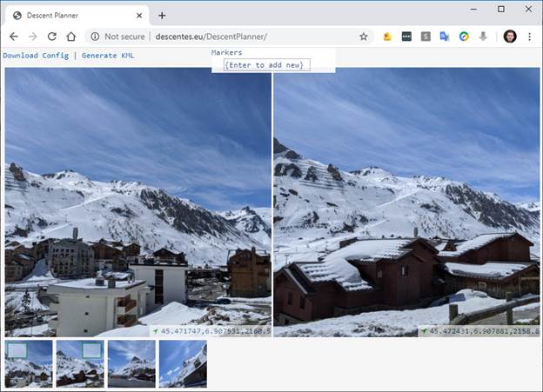Open the gray S extension icon
Image resolution: width=543 pixels, height=392 pixels.
point(426,37)
